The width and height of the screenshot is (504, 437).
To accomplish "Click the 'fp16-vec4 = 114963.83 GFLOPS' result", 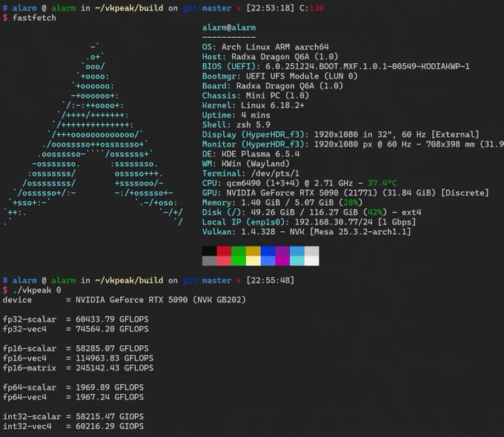I will (78, 358).
